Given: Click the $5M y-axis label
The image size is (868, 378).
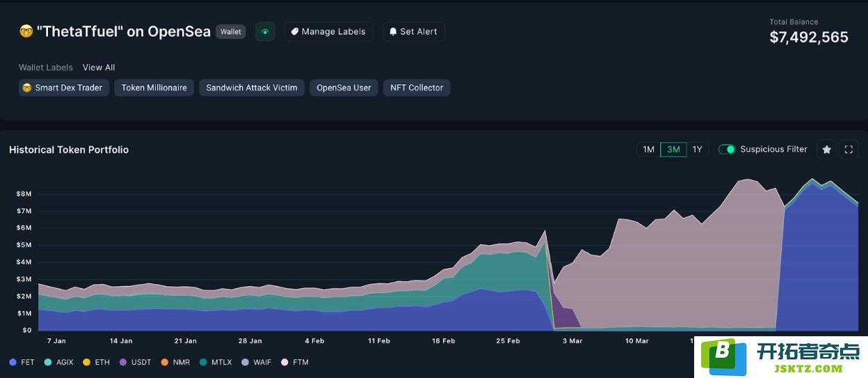Looking at the screenshot, I should tap(24, 245).
